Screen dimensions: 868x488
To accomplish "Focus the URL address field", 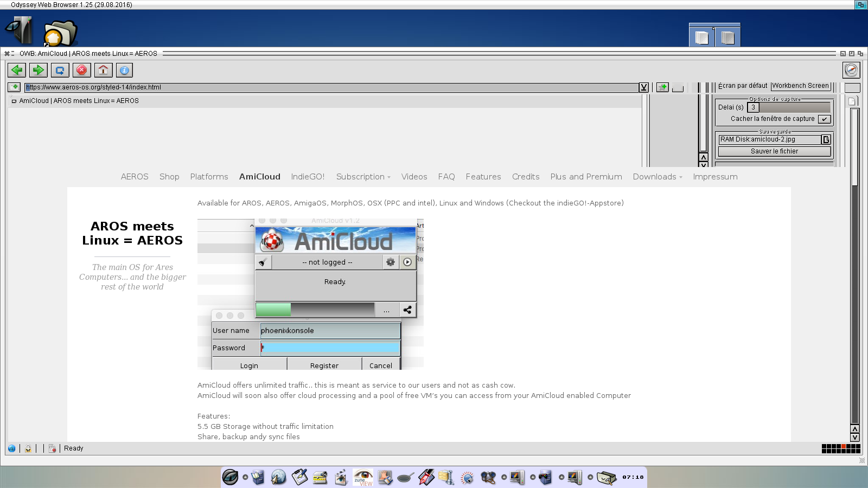I will (332, 87).
